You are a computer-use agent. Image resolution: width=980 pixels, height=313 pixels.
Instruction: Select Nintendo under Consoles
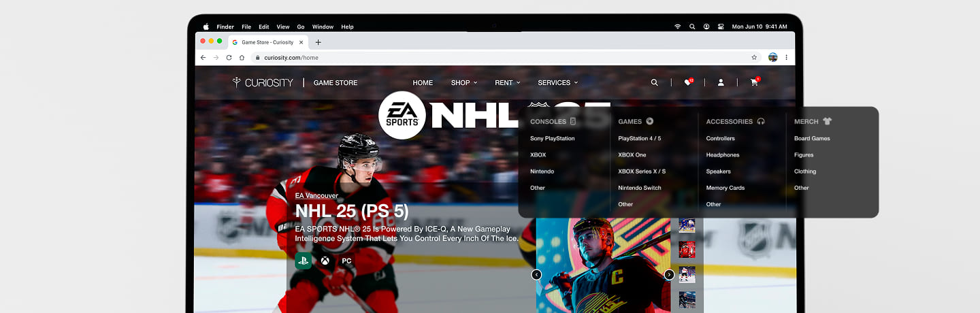pos(542,171)
